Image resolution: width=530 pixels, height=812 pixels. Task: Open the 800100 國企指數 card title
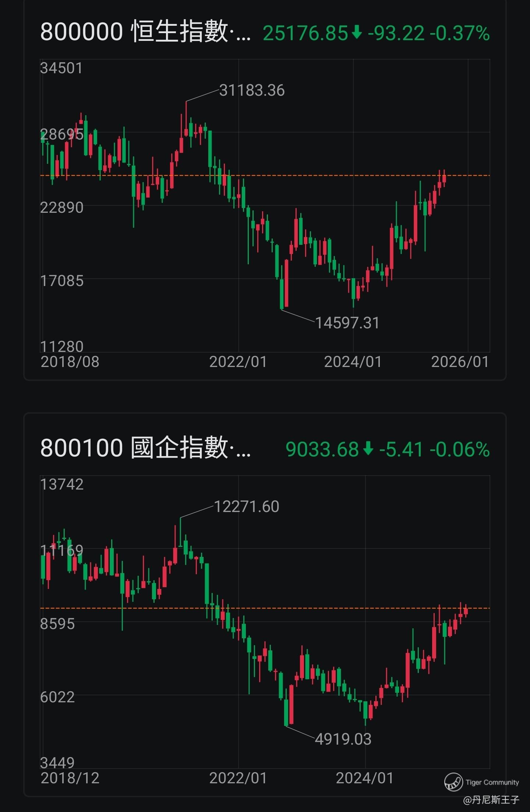coord(145,448)
